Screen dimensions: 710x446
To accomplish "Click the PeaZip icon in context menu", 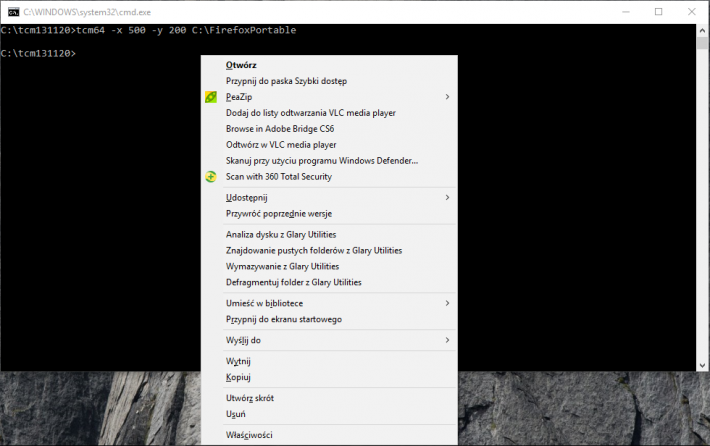I will (211, 97).
